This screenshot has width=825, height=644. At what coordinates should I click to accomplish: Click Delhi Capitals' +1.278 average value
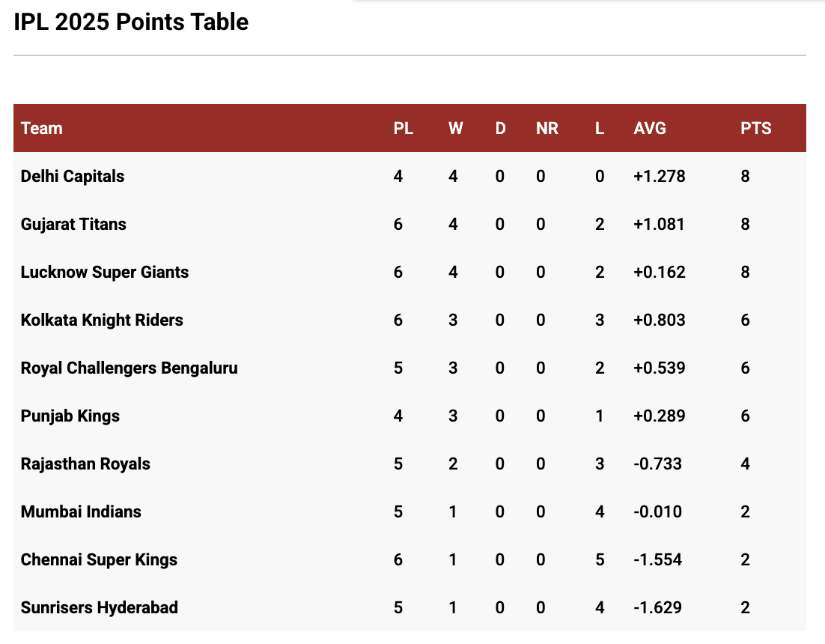[x=660, y=177]
